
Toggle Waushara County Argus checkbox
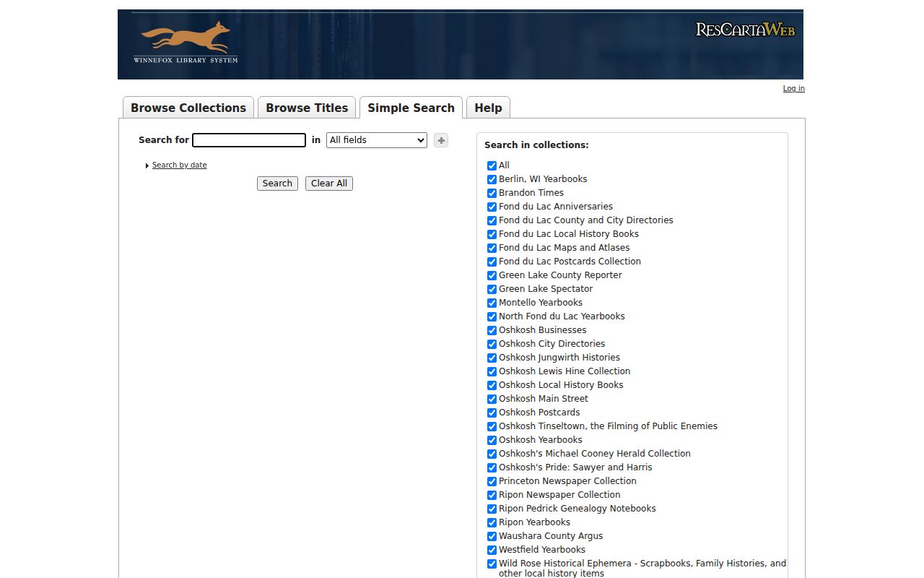click(492, 536)
